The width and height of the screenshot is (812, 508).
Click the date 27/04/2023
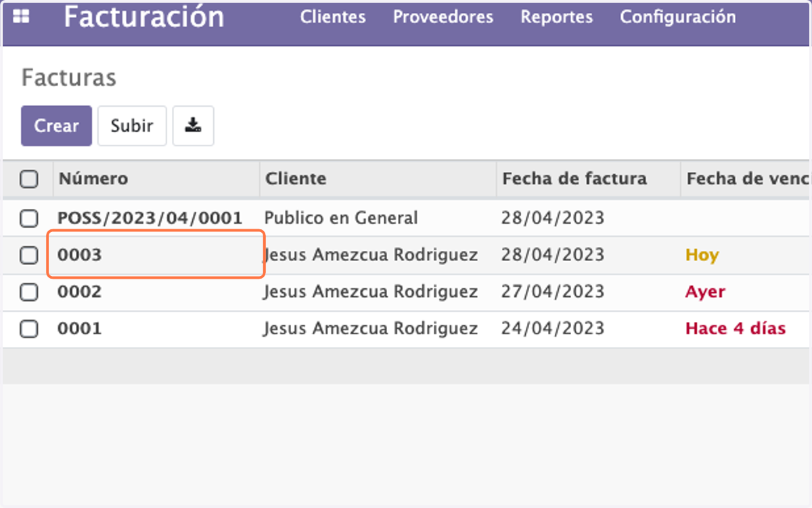coord(552,292)
